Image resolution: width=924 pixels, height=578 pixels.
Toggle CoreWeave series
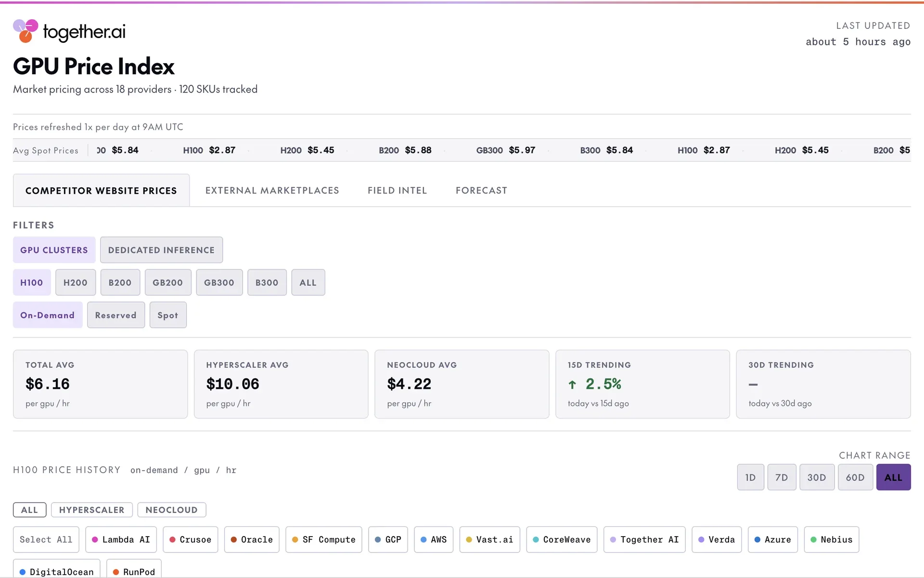pos(562,539)
